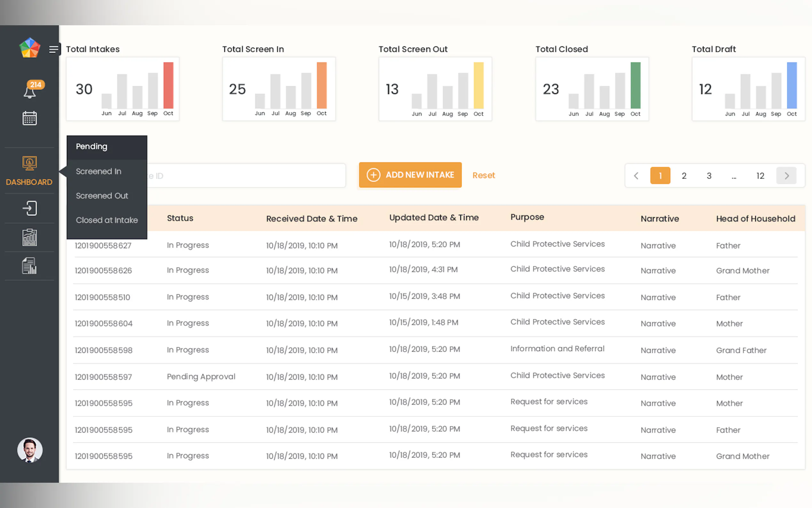Click the Dashboard monitor icon
Viewport: 812px width, 508px height.
pyautogui.click(x=29, y=163)
